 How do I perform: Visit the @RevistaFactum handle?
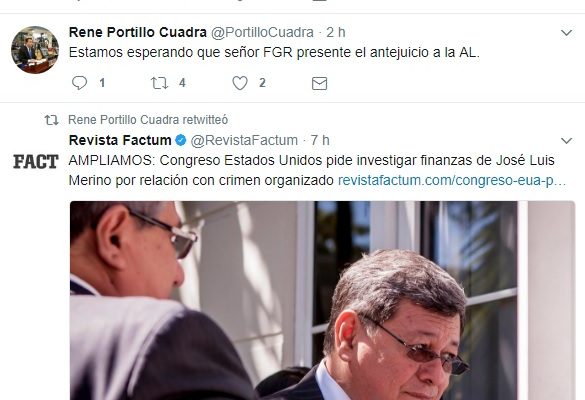tap(244, 140)
